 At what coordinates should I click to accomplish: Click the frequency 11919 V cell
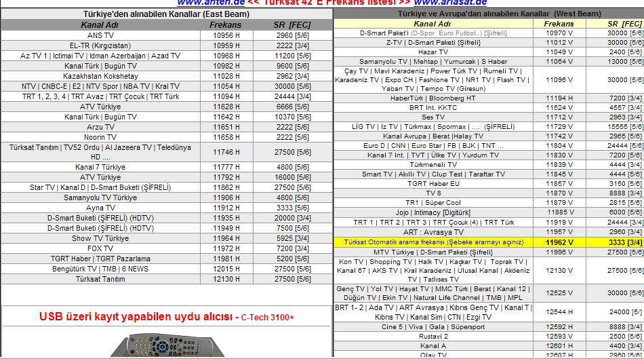(x=559, y=222)
